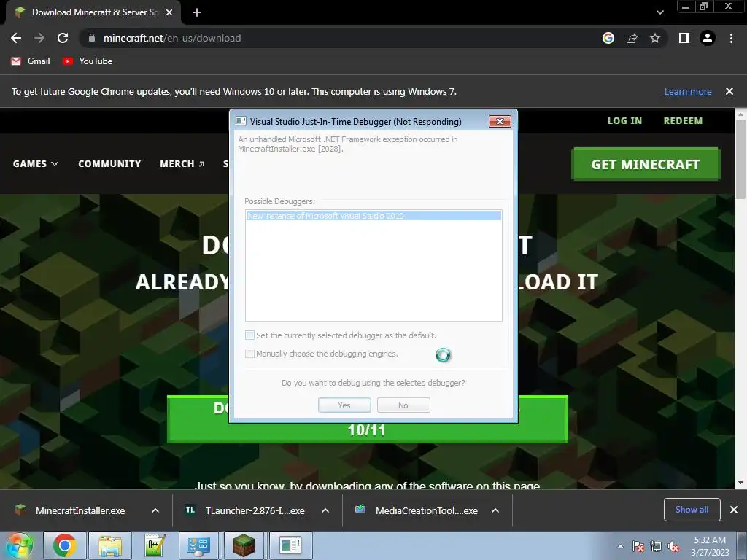Open the Action Center flag icon
This screenshot has height=560, width=747.
click(x=638, y=546)
